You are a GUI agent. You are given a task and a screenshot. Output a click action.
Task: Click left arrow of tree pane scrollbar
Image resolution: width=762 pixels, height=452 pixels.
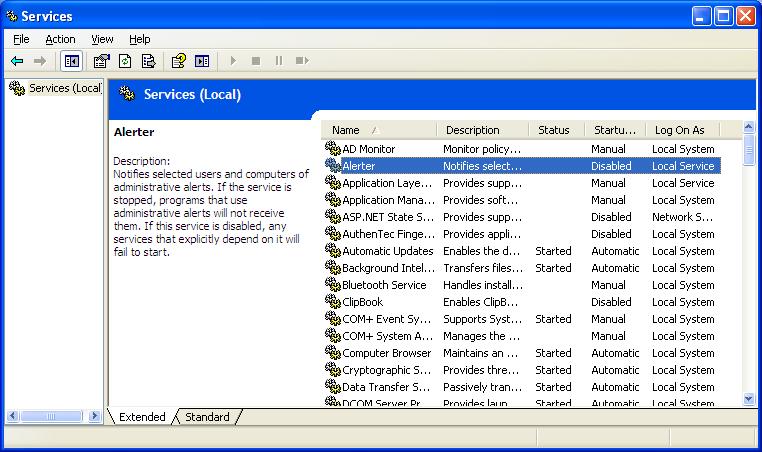[13, 416]
